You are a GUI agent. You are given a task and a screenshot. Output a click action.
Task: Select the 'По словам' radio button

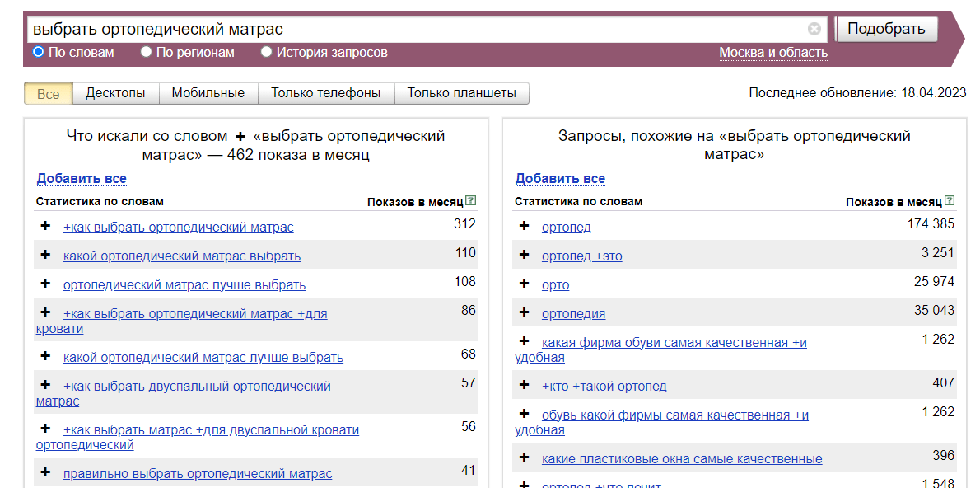(38, 51)
